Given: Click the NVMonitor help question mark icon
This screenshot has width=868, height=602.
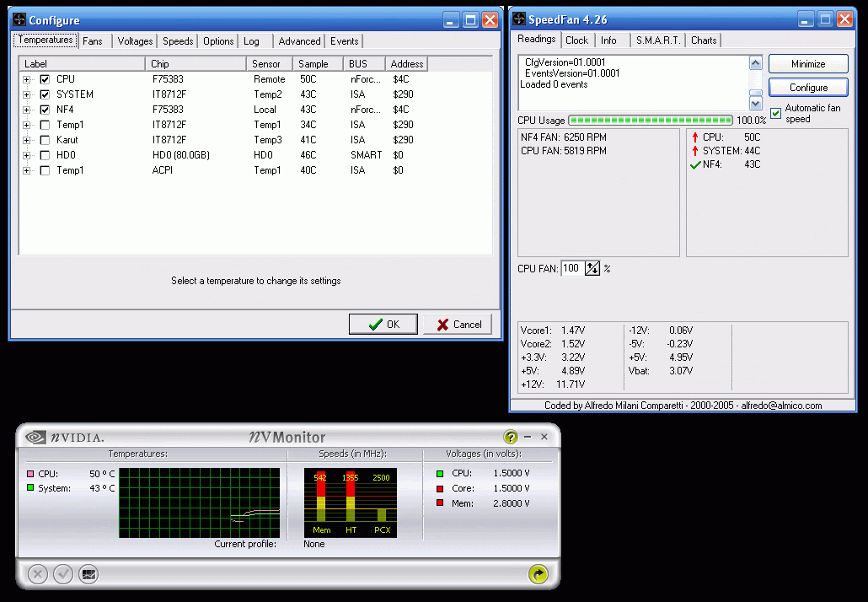Looking at the screenshot, I should coord(511,437).
